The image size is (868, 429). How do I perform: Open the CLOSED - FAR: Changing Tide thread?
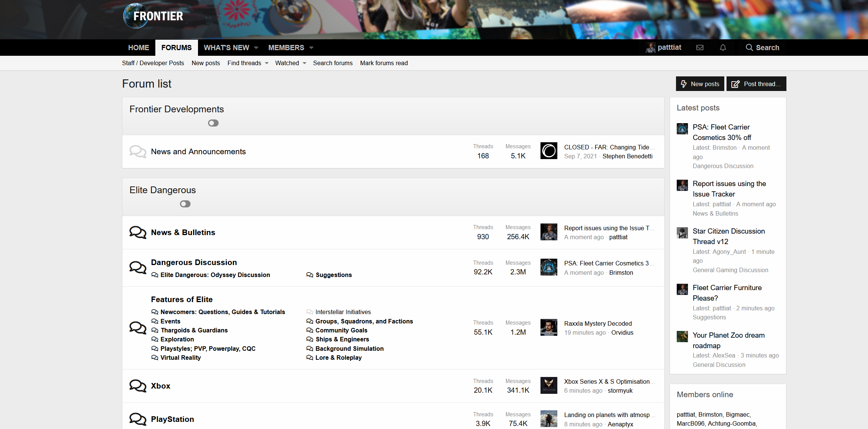609,147
